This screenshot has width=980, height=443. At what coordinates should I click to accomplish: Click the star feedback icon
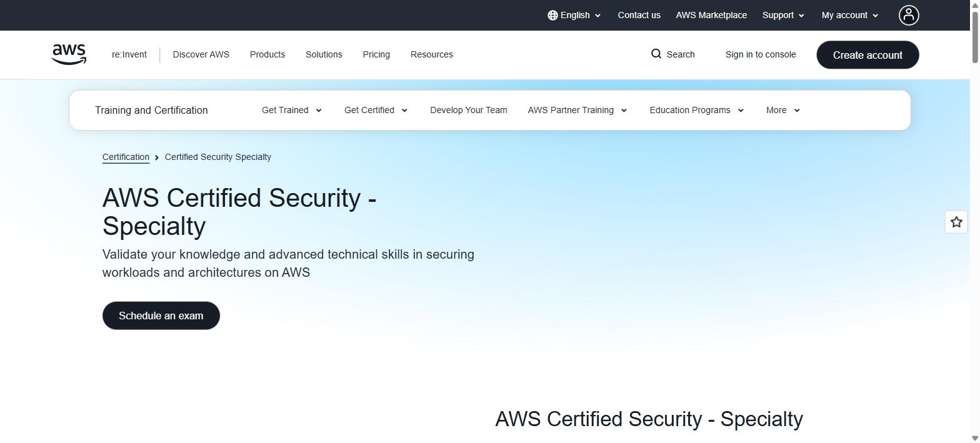coord(956,222)
